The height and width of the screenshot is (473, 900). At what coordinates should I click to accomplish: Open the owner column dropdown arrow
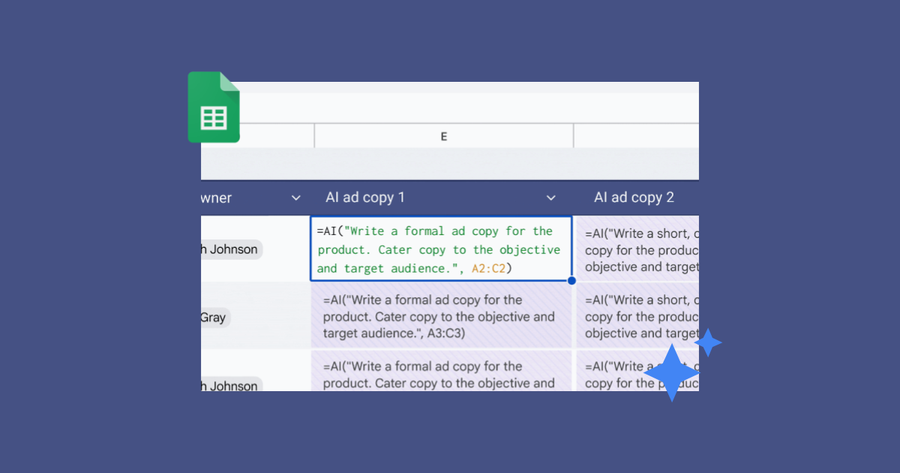296,198
